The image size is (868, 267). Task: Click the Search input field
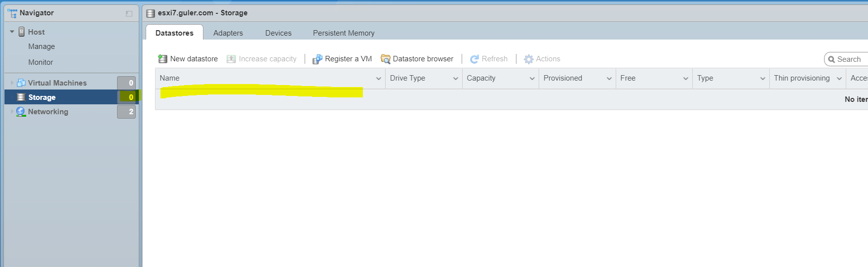click(x=847, y=59)
